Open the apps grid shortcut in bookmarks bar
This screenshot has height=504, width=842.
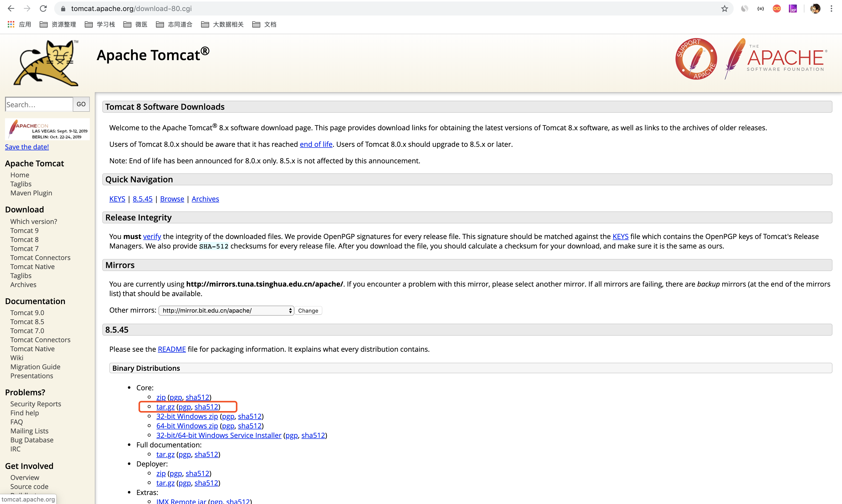tap(19, 25)
